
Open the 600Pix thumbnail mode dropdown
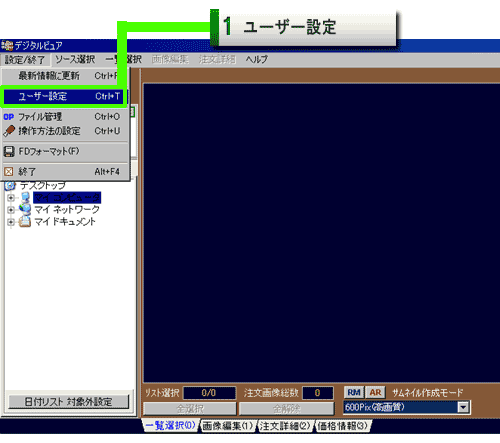tap(463, 407)
